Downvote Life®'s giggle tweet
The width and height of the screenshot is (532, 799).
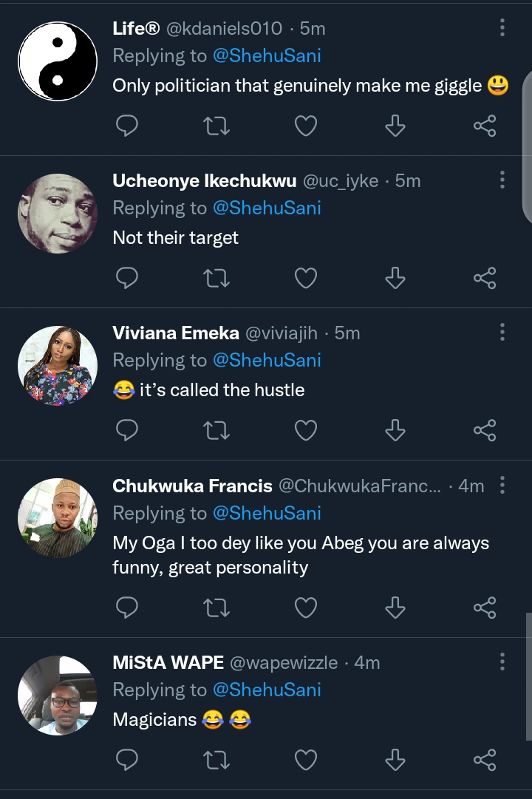coord(395,126)
